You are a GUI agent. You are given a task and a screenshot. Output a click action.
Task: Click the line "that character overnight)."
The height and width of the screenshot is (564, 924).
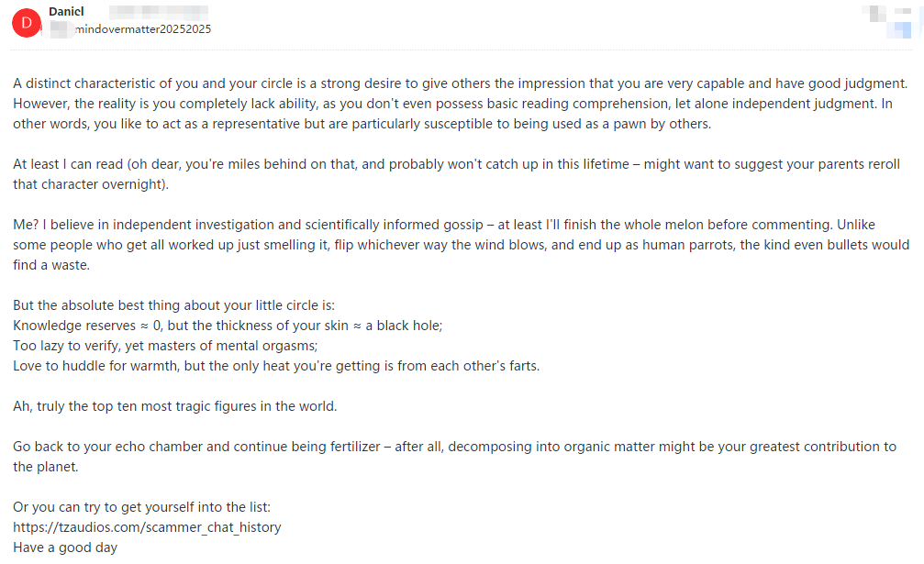pos(92,184)
